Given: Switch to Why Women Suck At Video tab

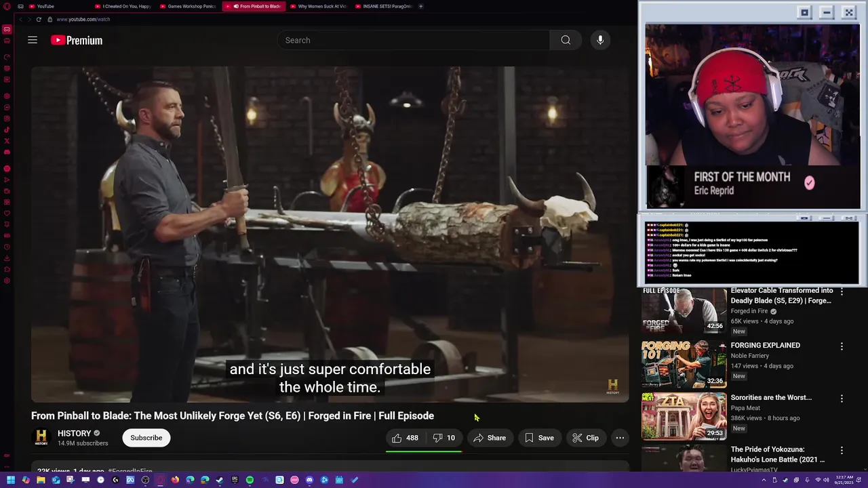Looking at the screenshot, I should [319, 6].
